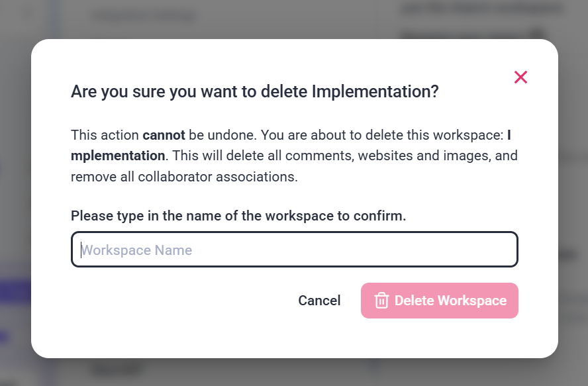
Task: Click the 'This action' warning sentence start
Action: click(105, 135)
